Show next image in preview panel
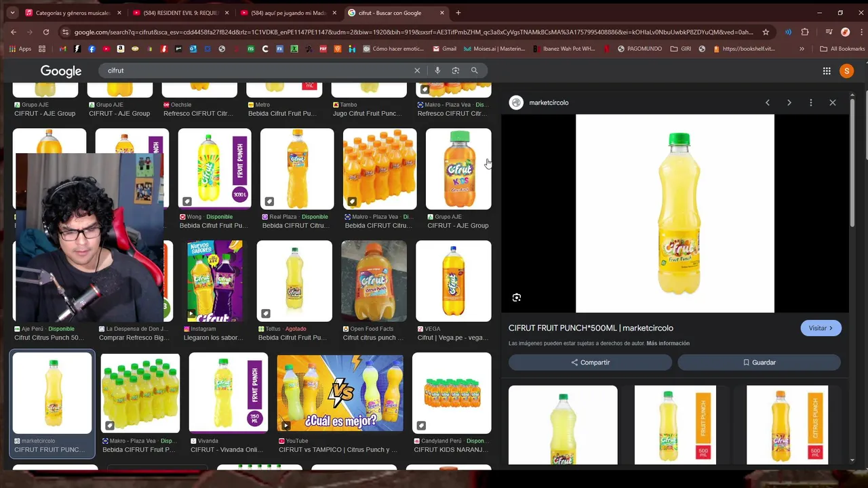The height and width of the screenshot is (488, 868). point(789,103)
